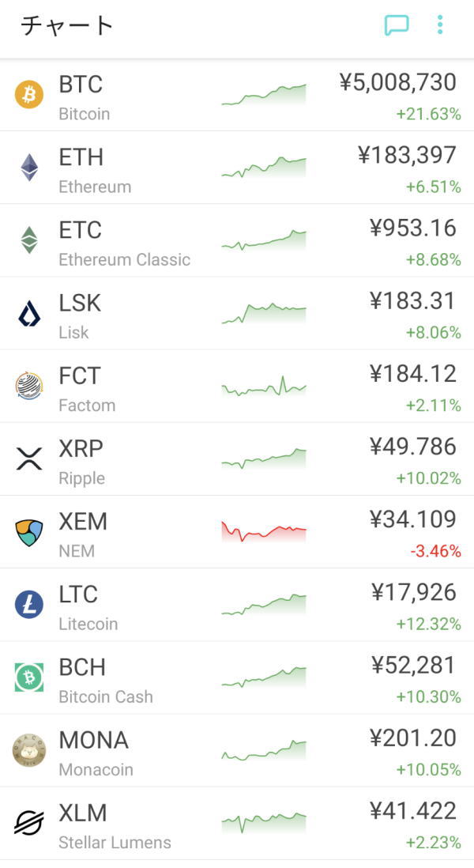Tap the NEM logo icon
Viewport: 474px width, 868px height.
pyautogui.click(x=29, y=532)
